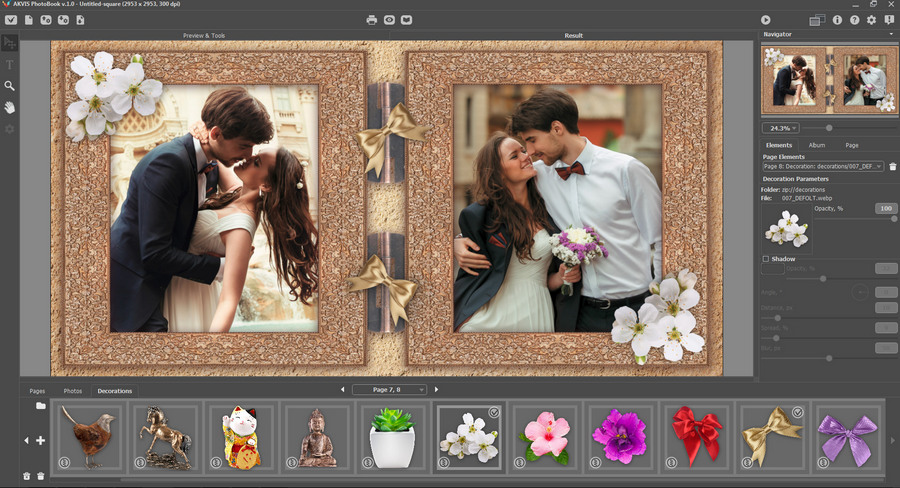
Task: Select the purple bow decoration
Action: (848, 436)
